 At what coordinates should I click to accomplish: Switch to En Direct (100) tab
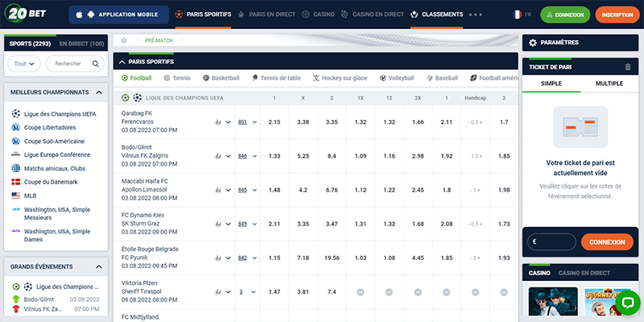point(82,43)
